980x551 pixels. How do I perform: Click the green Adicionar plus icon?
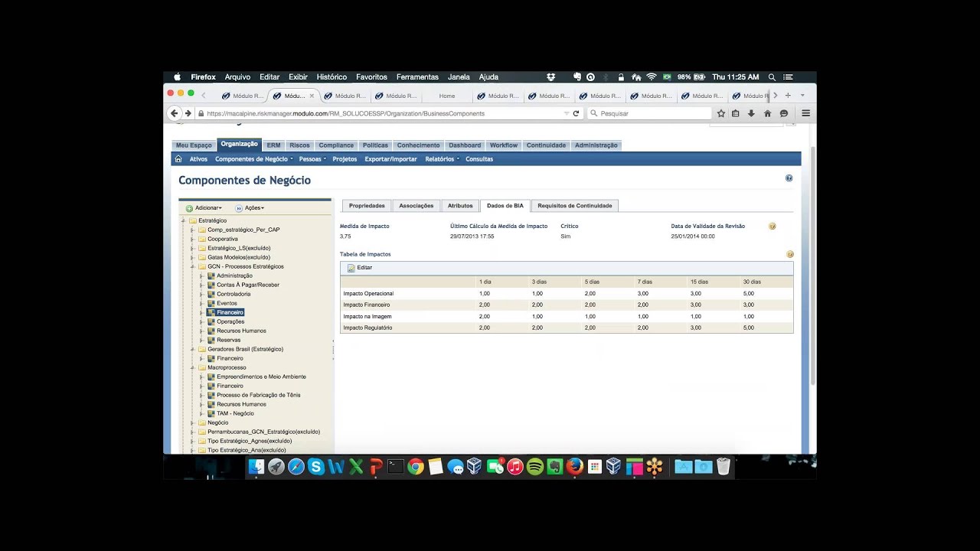[x=189, y=208]
